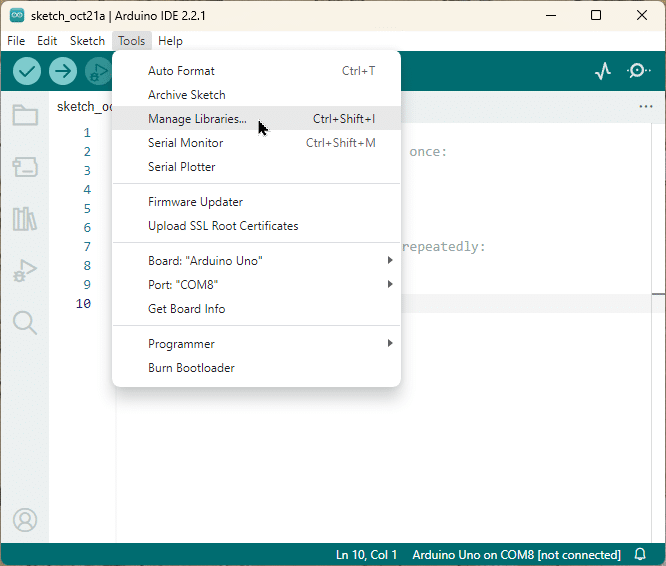Viewport: 666px width, 566px height.
Task: Open the Edit menu
Action: pos(47,41)
